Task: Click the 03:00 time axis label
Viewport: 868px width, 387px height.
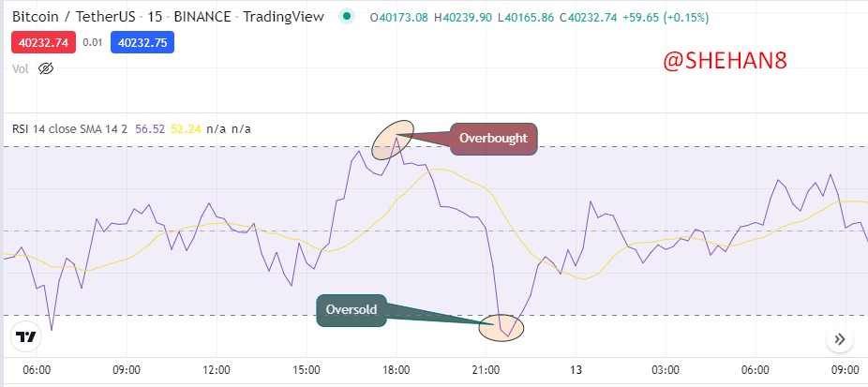Action: (666, 369)
